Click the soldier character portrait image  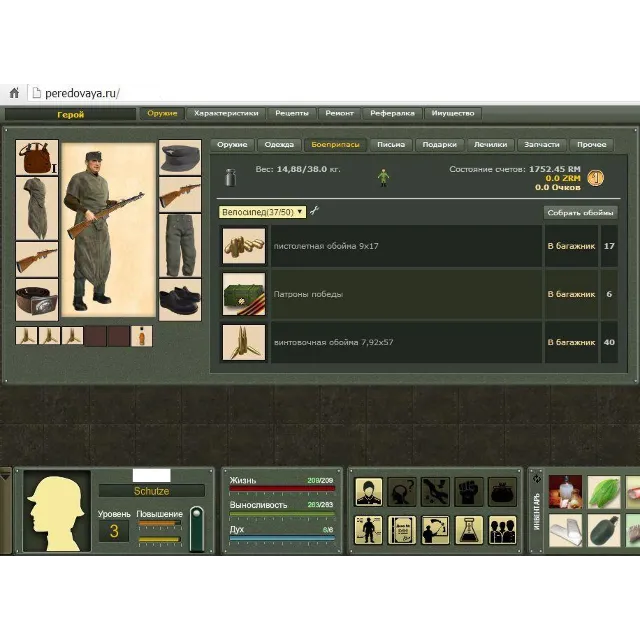pos(109,229)
